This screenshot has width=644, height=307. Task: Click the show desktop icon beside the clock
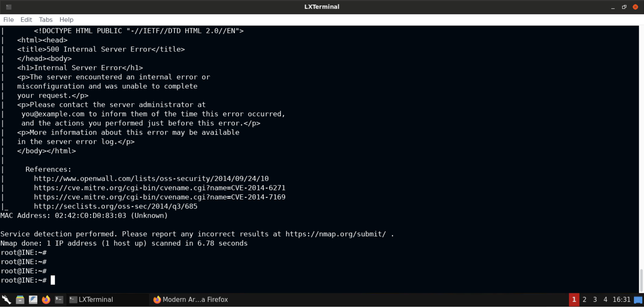point(638,300)
